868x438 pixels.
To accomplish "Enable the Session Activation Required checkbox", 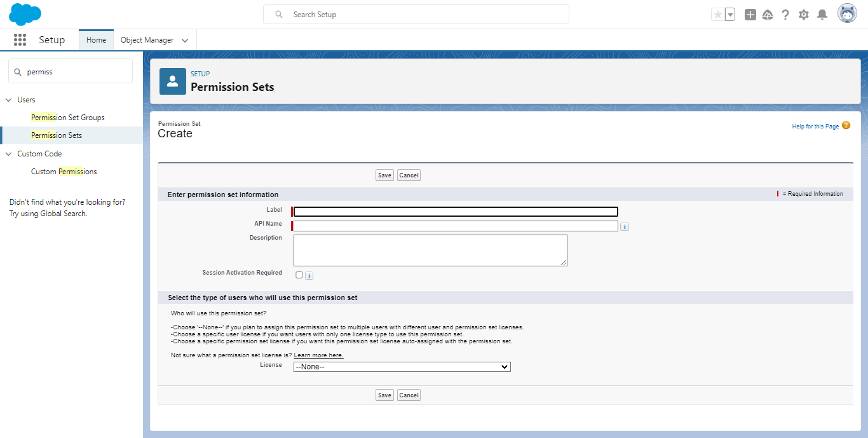I will click(x=299, y=275).
